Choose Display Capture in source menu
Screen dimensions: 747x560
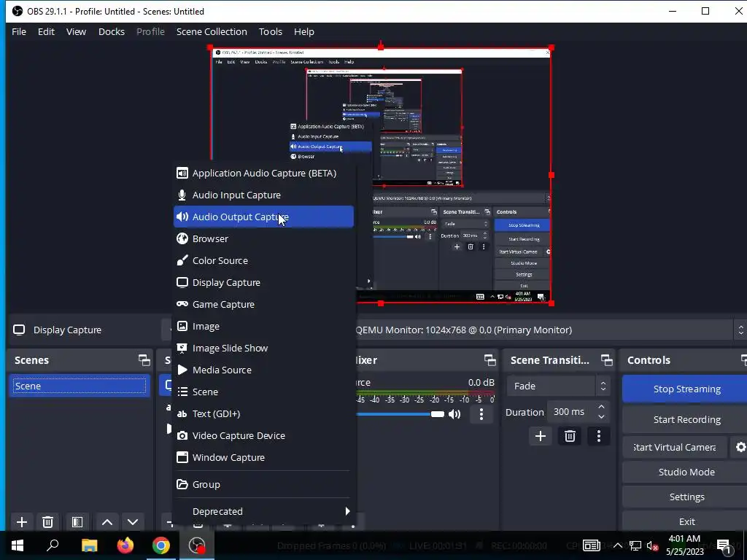click(x=263, y=282)
